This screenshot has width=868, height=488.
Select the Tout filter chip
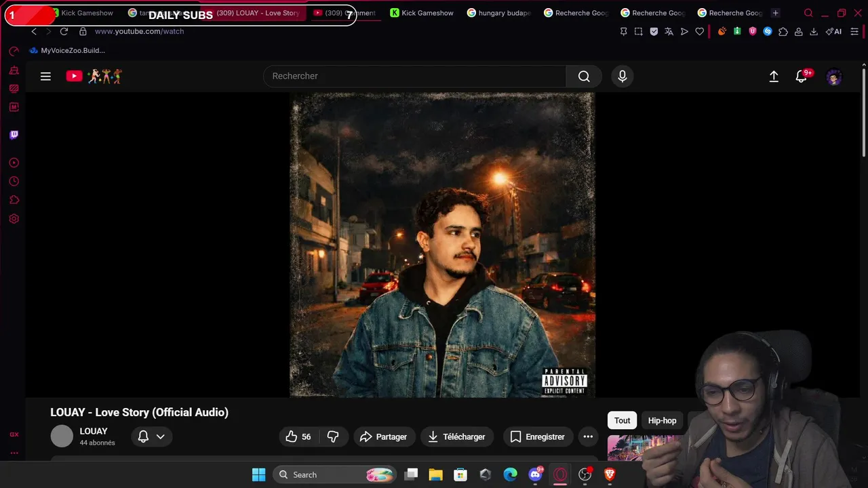pyautogui.click(x=622, y=420)
